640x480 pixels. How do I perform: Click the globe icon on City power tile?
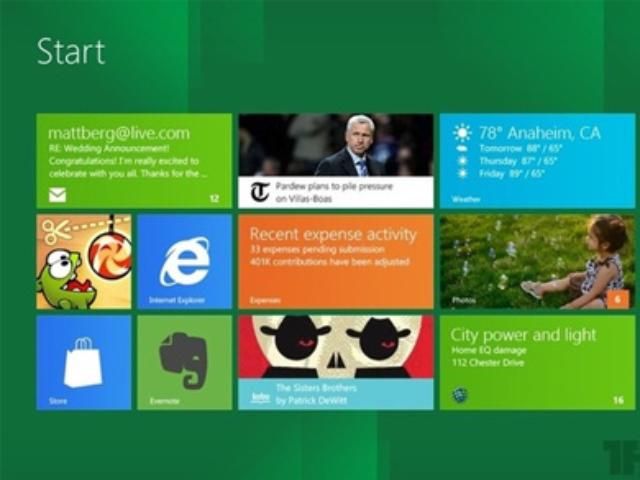pyautogui.click(x=460, y=395)
